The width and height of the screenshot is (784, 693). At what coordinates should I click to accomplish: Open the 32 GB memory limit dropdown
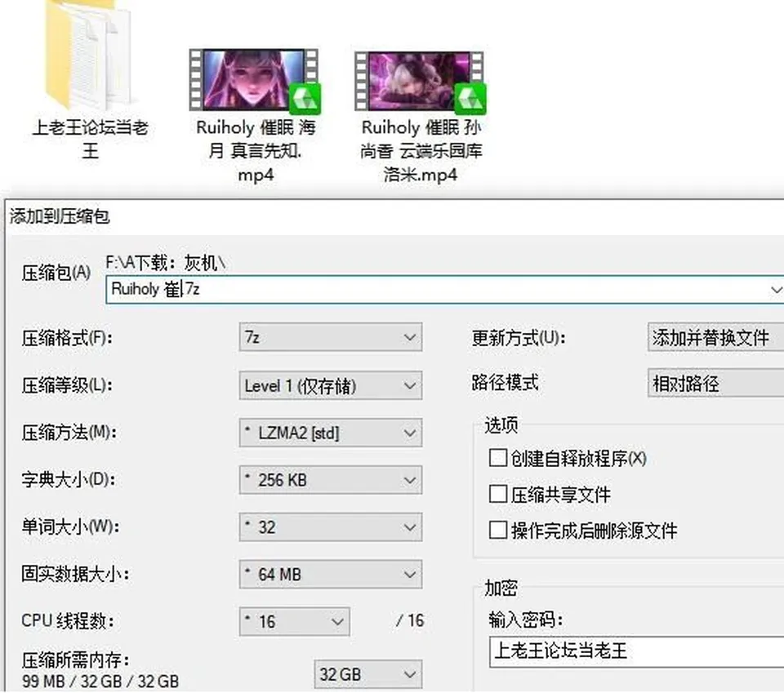pos(368,674)
